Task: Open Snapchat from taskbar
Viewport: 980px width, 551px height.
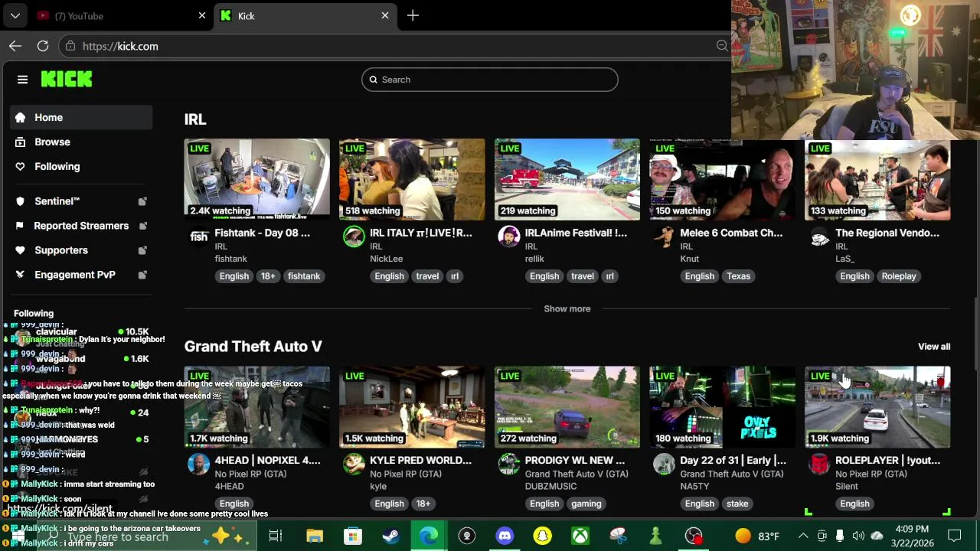Action: 542,536
